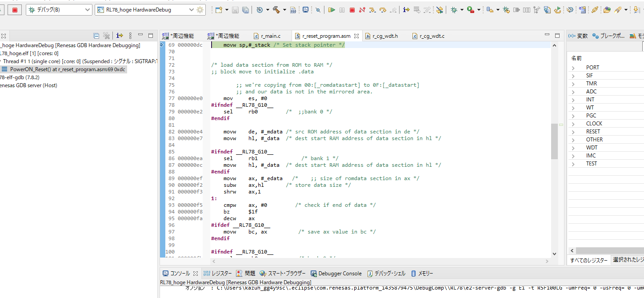Click the Resume debug button
This screenshot has width=644, height=298.
[332, 10]
